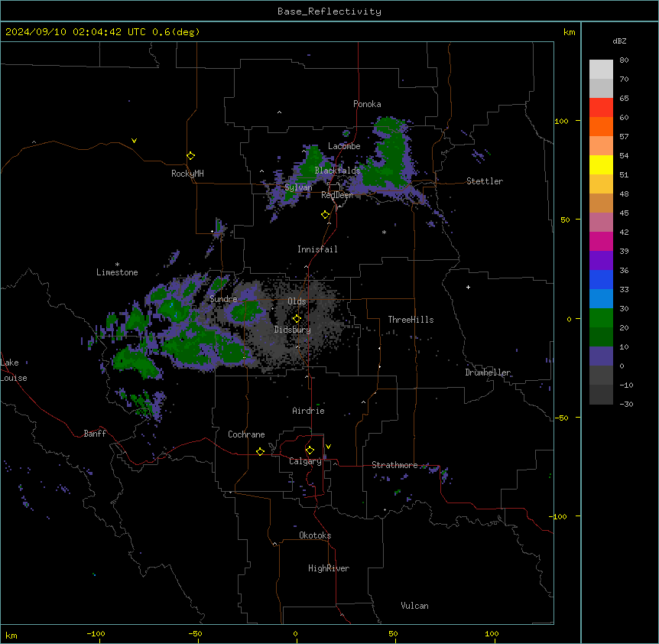Screen dimensions: 659x644
Task: Click the red 60-65 dBZ legend swatch
Action: click(601, 108)
